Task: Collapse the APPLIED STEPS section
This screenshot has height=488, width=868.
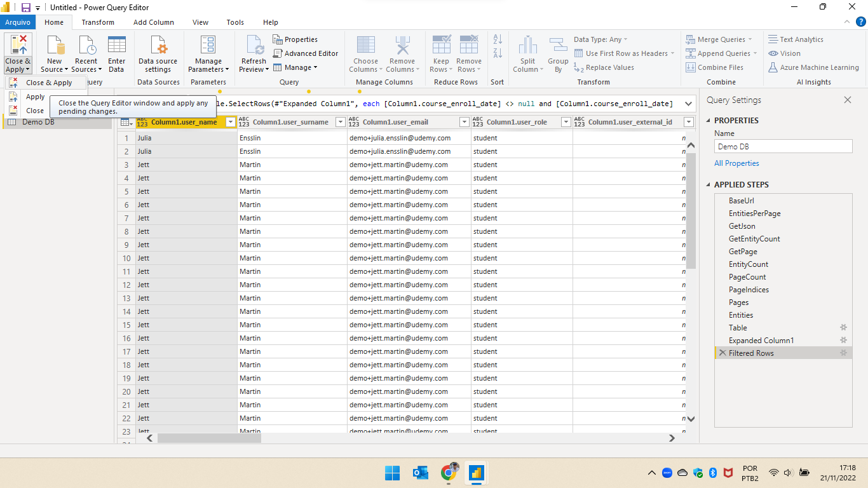Action: click(x=709, y=185)
